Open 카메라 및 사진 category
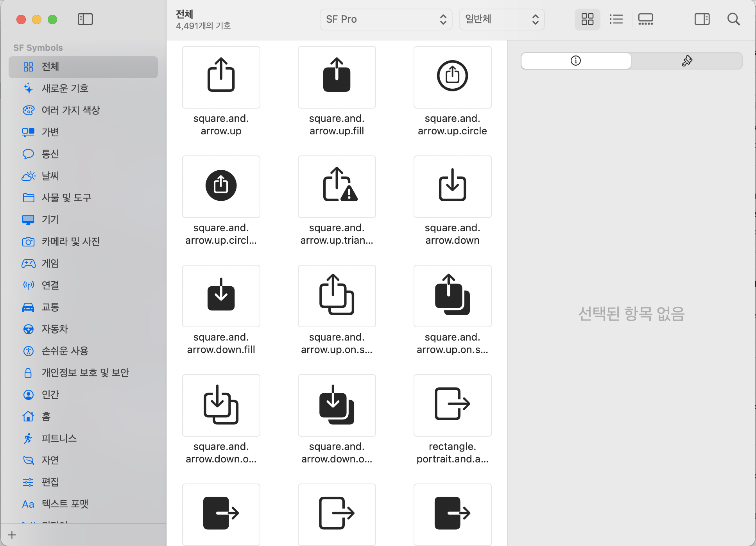 (70, 241)
